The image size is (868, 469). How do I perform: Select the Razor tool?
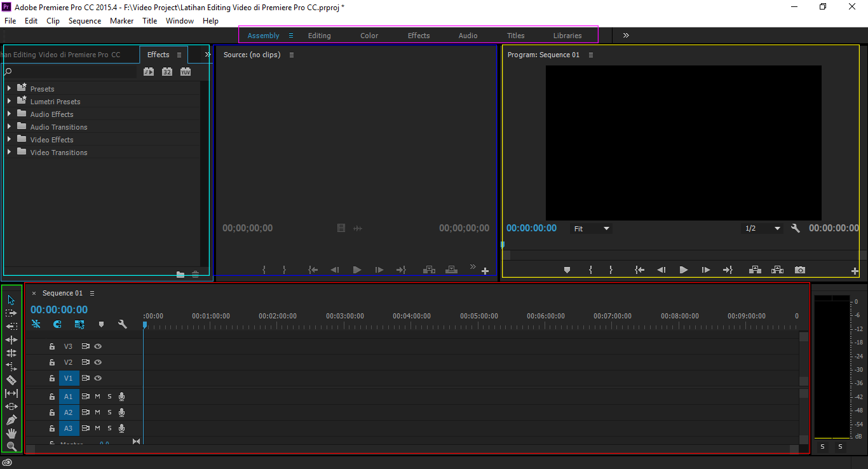[x=11, y=380]
